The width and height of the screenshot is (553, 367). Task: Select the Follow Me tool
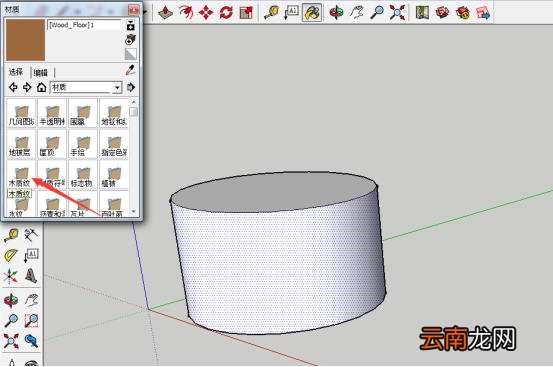tap(186, 13)
